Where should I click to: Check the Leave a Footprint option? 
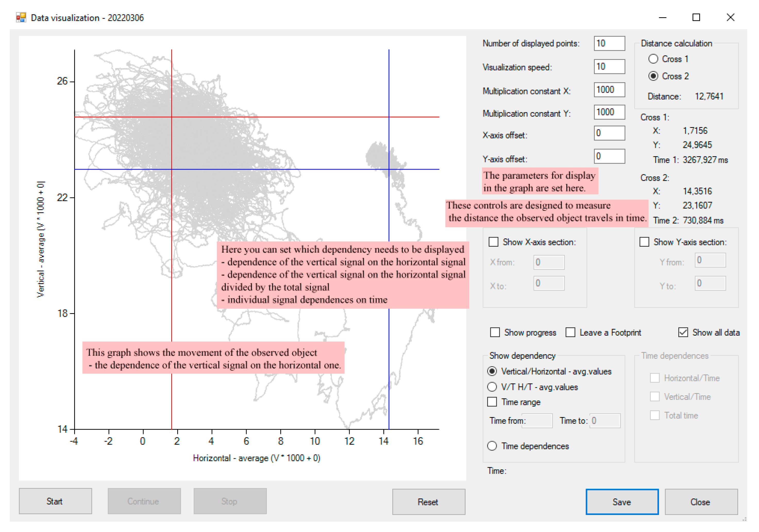[x=570, y=332]
